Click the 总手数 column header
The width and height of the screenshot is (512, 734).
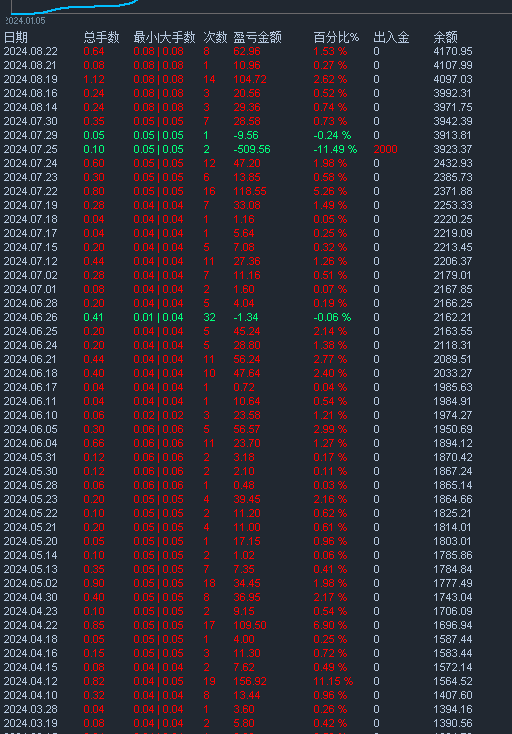pos(101,37)
